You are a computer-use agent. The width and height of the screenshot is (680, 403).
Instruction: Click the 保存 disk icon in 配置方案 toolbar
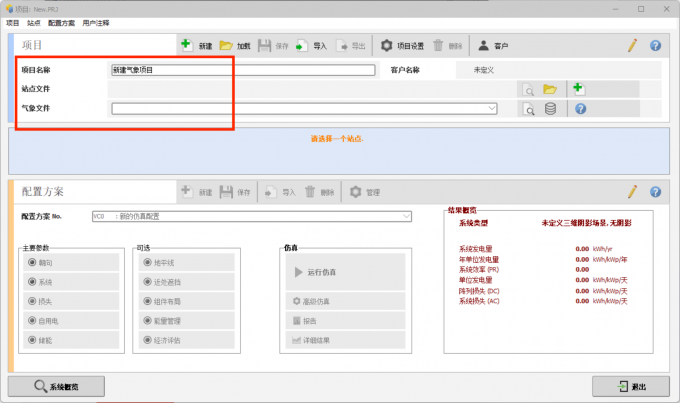coord(226,192)
